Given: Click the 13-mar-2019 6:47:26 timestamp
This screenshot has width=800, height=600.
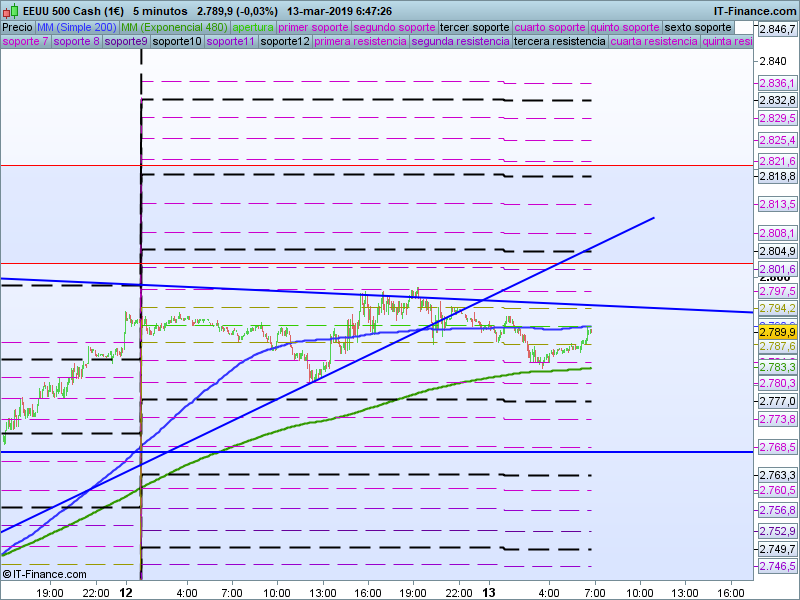Looking at the screenshot, I should 339,11.
